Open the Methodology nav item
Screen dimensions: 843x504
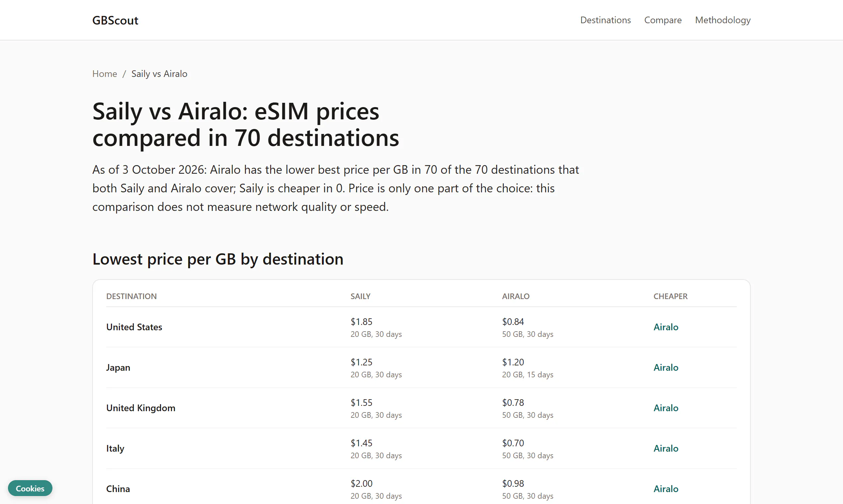point(723,20)
